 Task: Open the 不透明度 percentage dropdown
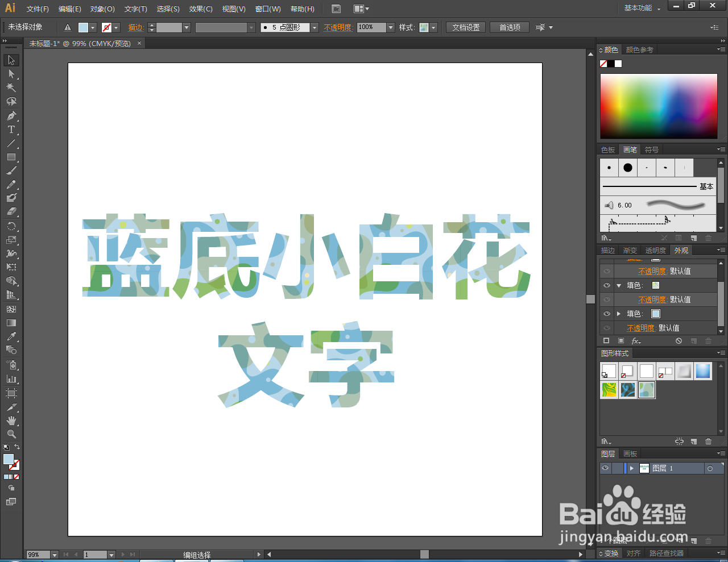click(x=390, y=27)
